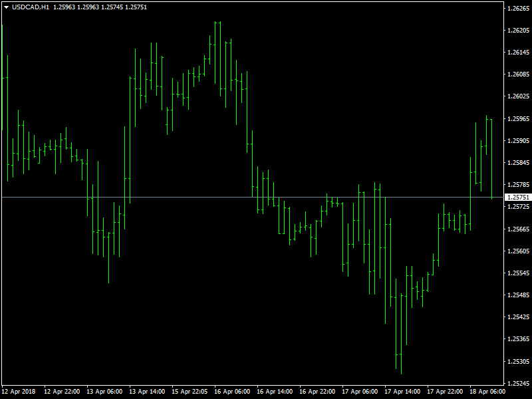The image size is (532, 399).
Task: Select the USDCAD,H1 chart title text
Action: [x=31, y=7]
